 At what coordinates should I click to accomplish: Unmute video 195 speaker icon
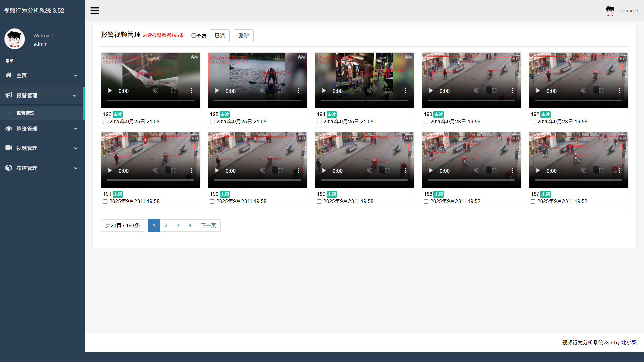[x=263, y=91]
